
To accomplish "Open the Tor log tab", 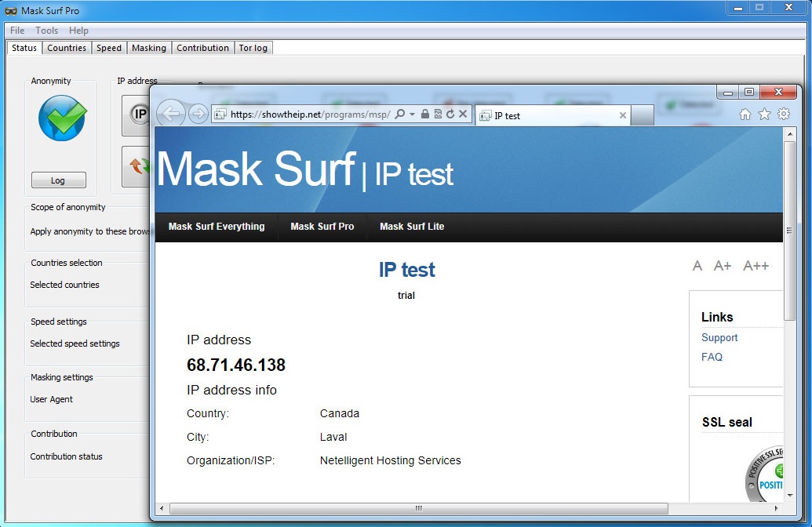I will click(x=253, y=48).
